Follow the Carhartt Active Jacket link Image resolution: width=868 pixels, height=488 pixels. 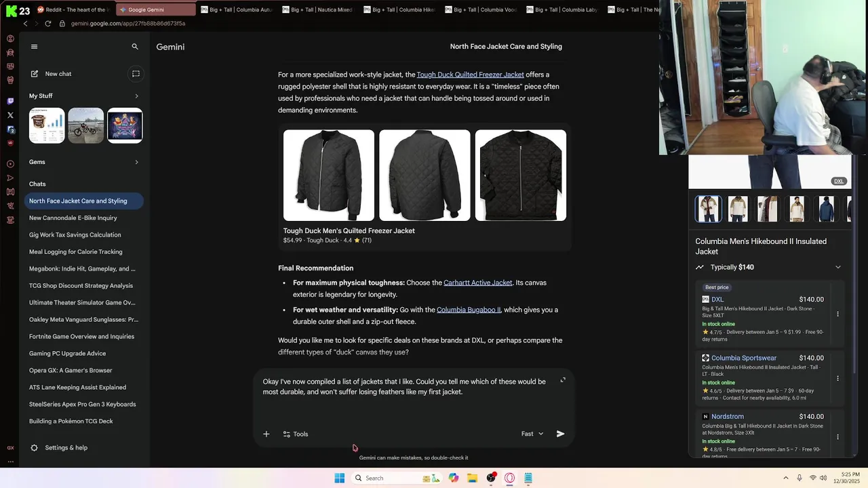click(478, 283)
